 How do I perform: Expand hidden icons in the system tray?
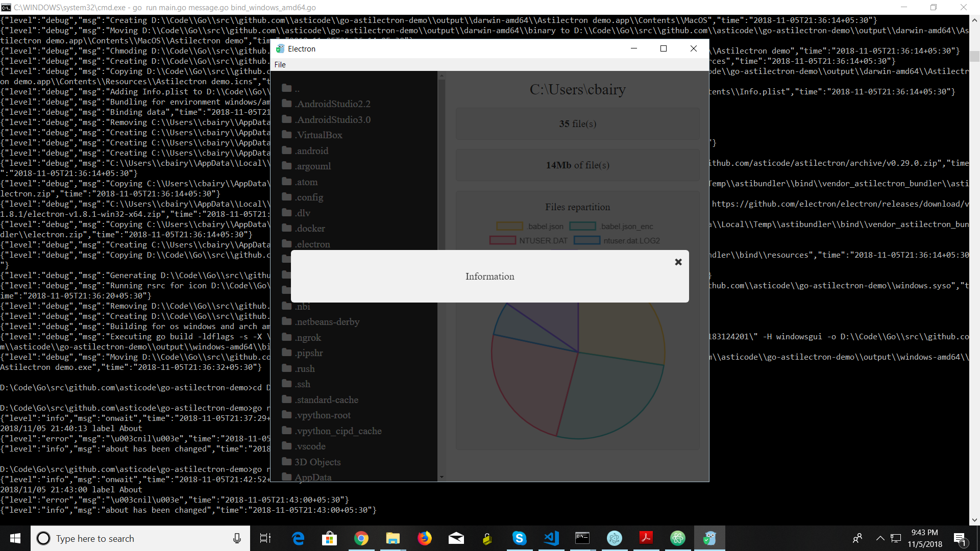880,538
